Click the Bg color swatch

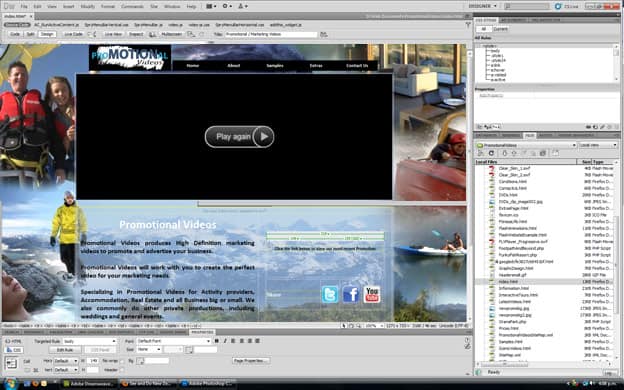pyautogui.click(x=140, y=361)
